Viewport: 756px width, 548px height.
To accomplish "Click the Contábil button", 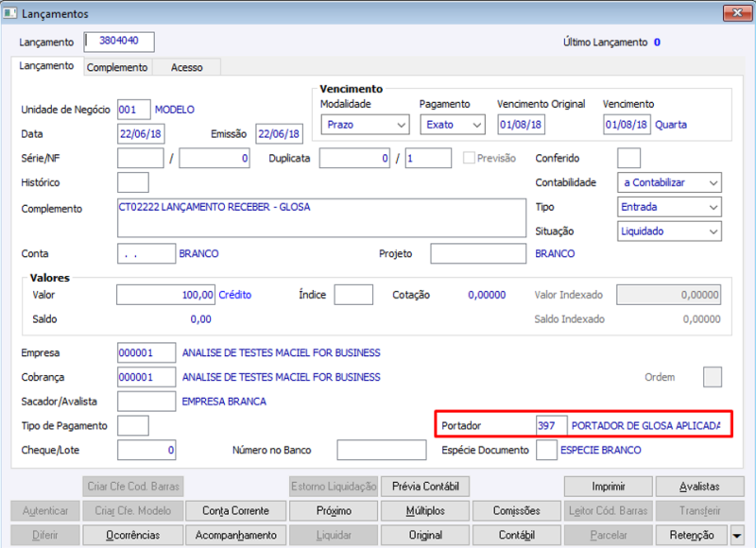I will 517,535.
